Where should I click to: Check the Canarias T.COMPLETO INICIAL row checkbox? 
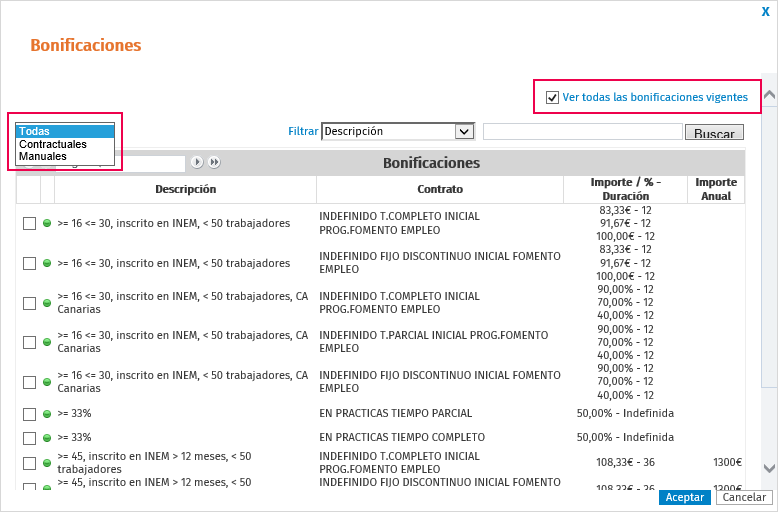[x=29, y=303]
